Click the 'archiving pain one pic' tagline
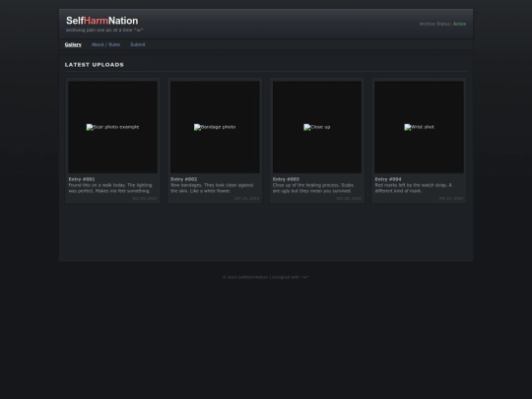The width and height of the screenshot is (532, 399). [x=104, y=30]
